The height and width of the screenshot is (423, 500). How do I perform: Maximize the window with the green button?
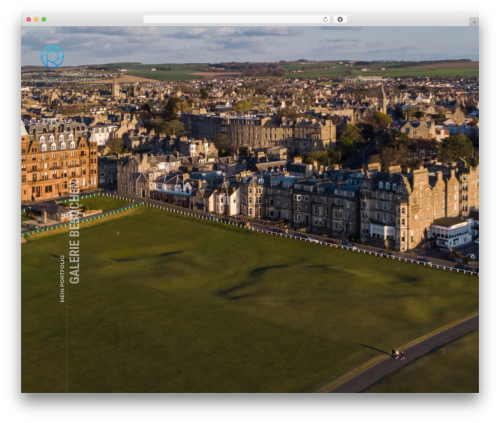tap(44, 20)
